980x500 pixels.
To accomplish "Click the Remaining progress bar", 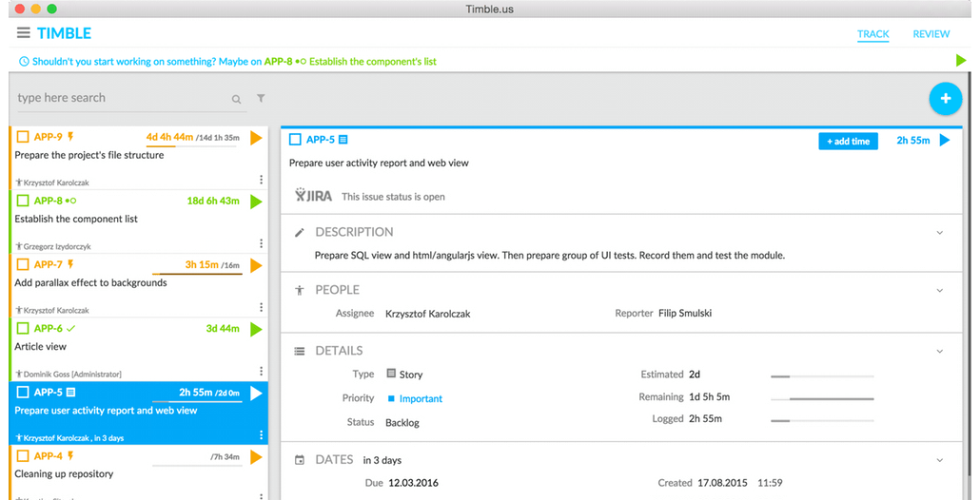I will 822,398.
